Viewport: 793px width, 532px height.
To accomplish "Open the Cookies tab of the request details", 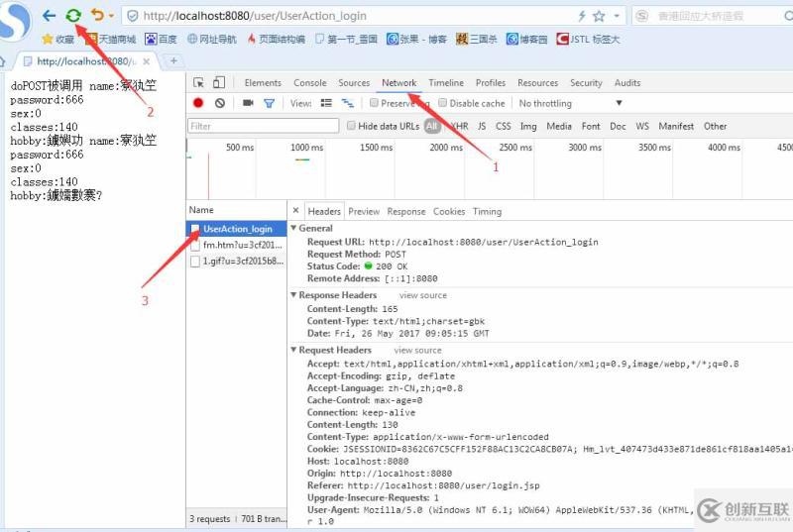I will point(449,212).
